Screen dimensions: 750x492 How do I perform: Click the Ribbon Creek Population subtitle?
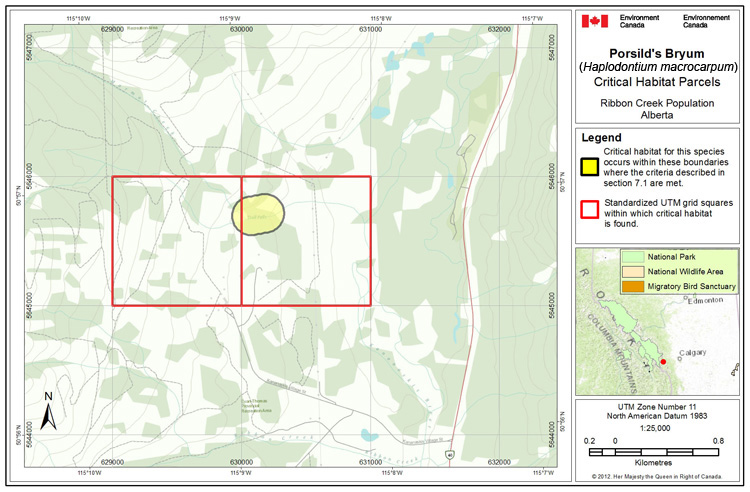coord(660,103)
